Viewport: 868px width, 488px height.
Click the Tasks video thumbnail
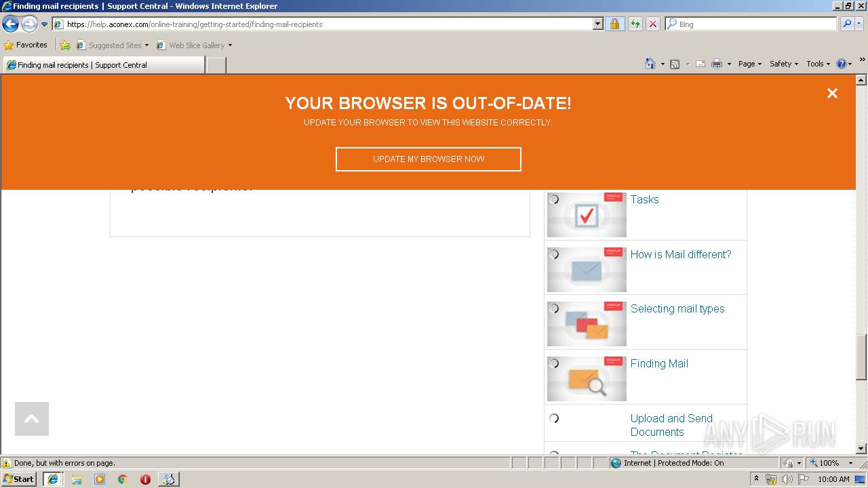point(587,214)
